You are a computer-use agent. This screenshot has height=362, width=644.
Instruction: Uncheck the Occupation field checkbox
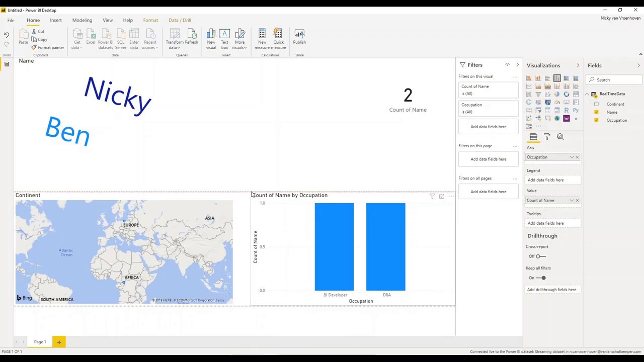click(x=596, y=120)
